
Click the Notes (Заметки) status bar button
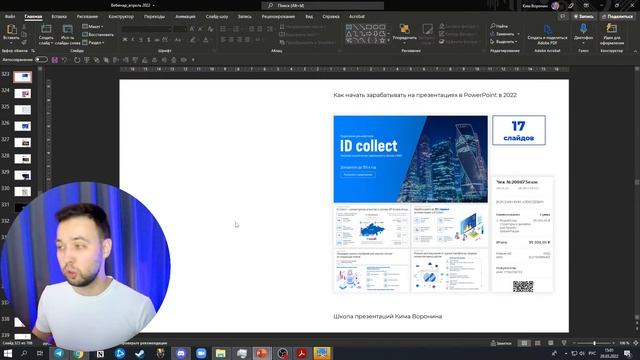coord(501,343)
